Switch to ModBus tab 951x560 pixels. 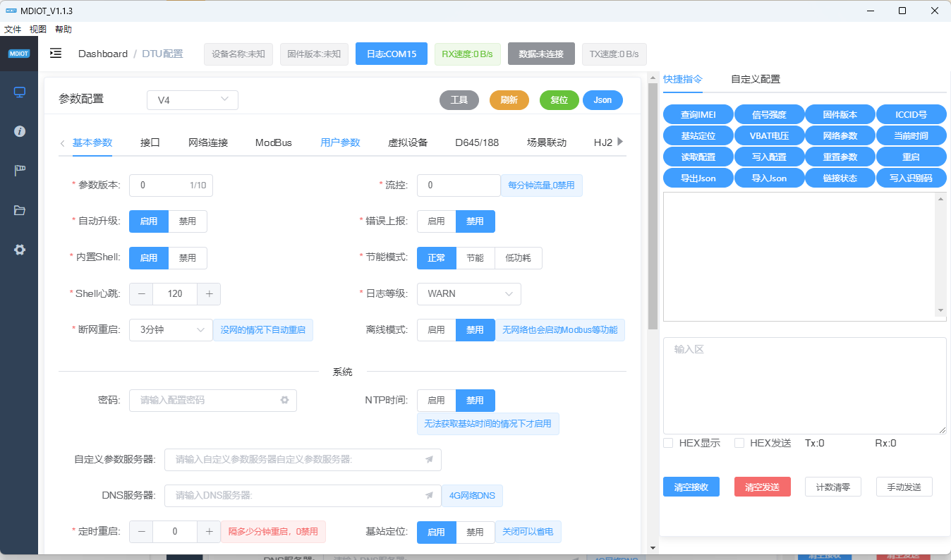click(x=274, y=142)
